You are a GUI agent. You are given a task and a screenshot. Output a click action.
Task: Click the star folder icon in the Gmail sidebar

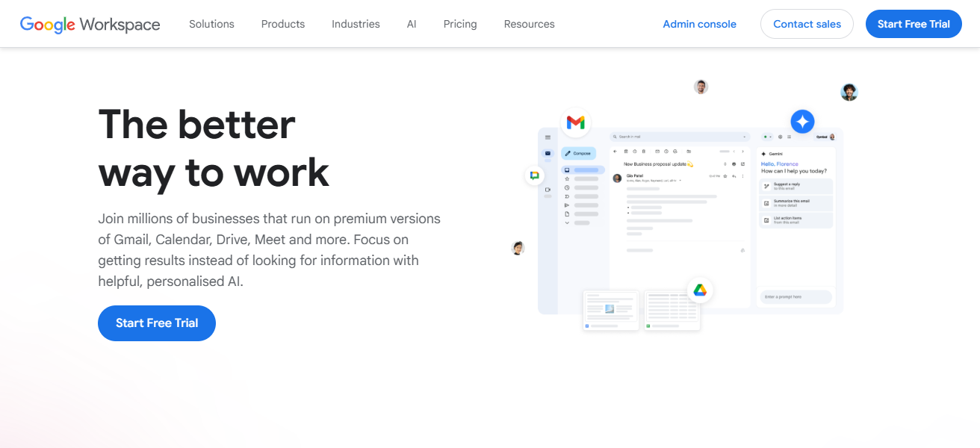point(567,179)
